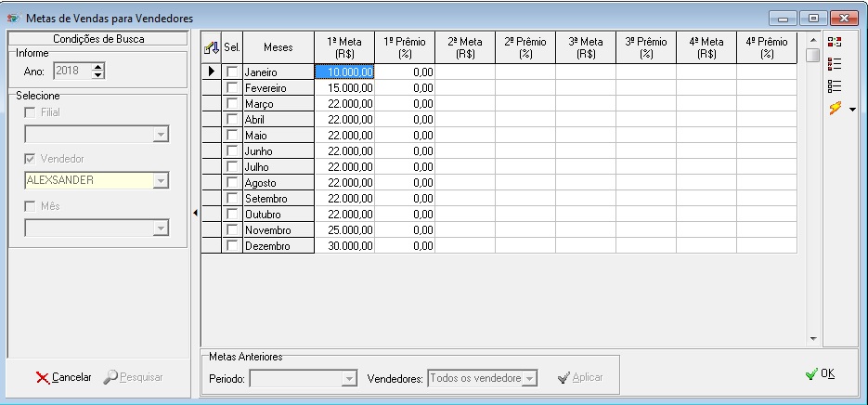Click the Aplicar button

click(x=580, y=377)
